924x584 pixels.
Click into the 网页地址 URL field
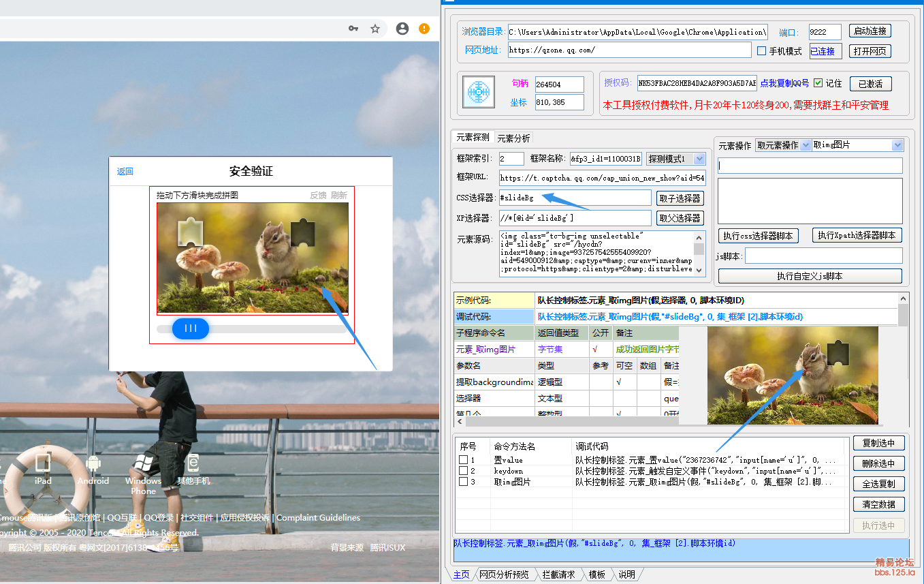coord(629,50)
